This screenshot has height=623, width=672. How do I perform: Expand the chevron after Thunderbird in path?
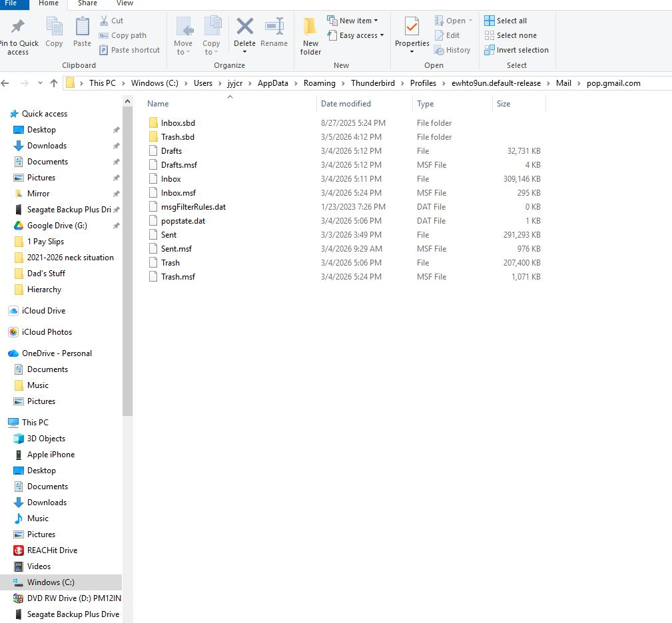[x=402, y=83]
